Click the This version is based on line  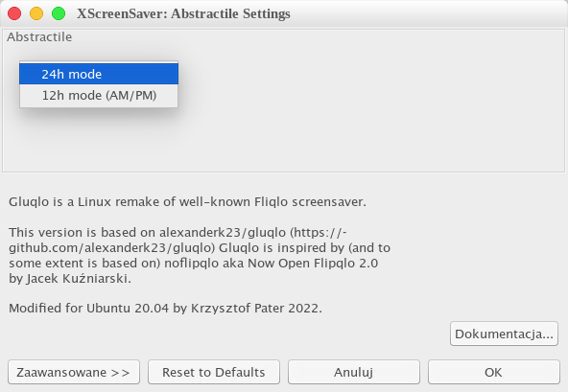(x=177, y=232)
